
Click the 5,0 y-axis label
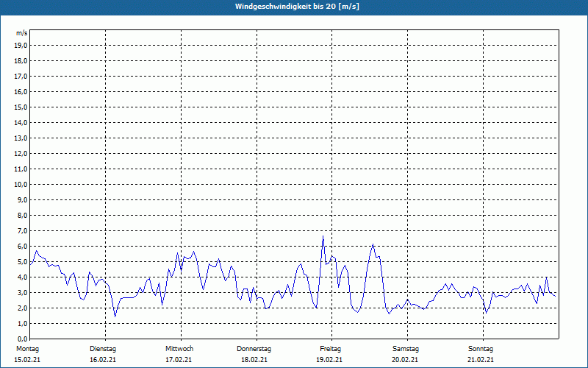click(22, 261)
